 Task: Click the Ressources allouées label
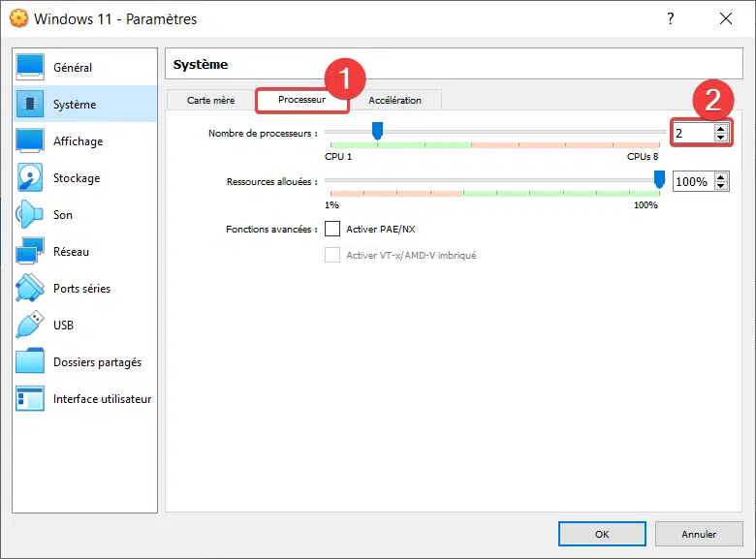coord(272,182)
